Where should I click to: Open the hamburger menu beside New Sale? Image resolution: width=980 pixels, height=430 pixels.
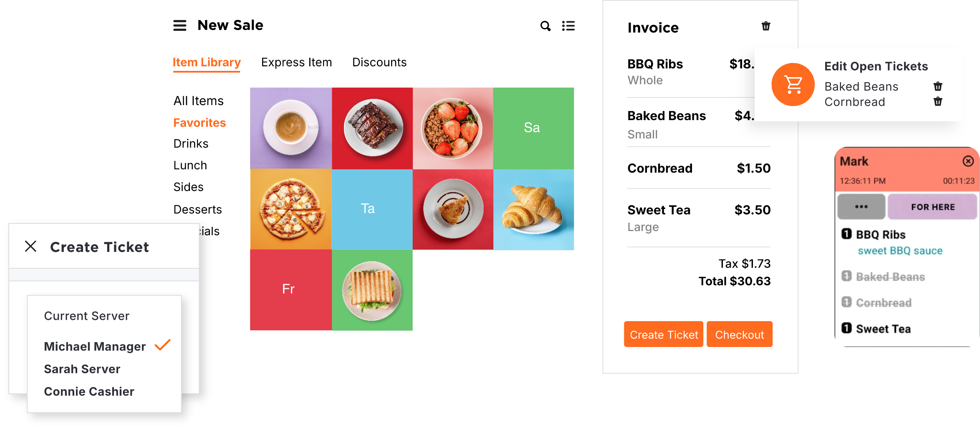180,25
